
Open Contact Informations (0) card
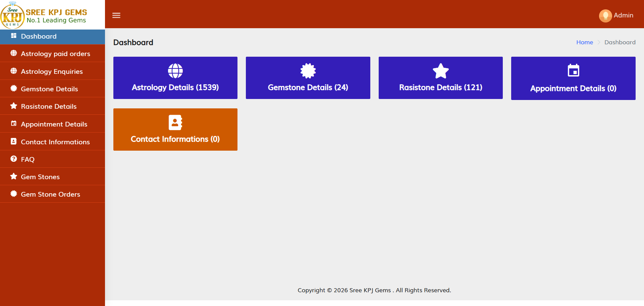click(175, 130)
